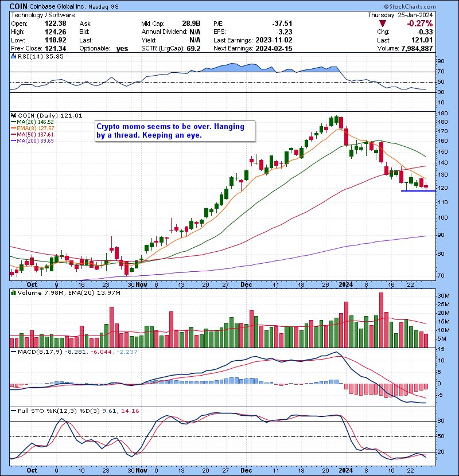
Task: Click the Optionable value yes
Action: click(122, 49)
